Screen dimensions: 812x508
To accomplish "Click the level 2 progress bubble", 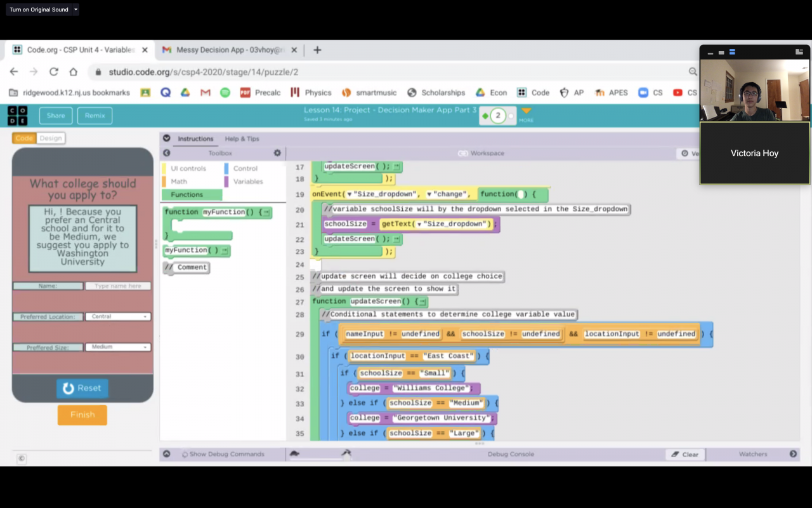I will [x=498, y=116].
